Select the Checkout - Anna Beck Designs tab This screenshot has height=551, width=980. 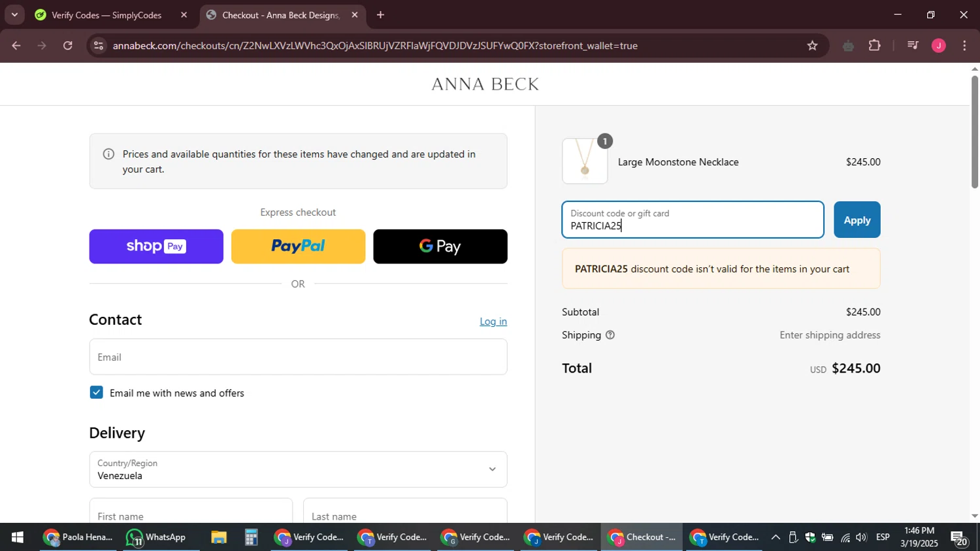(281, 15)
